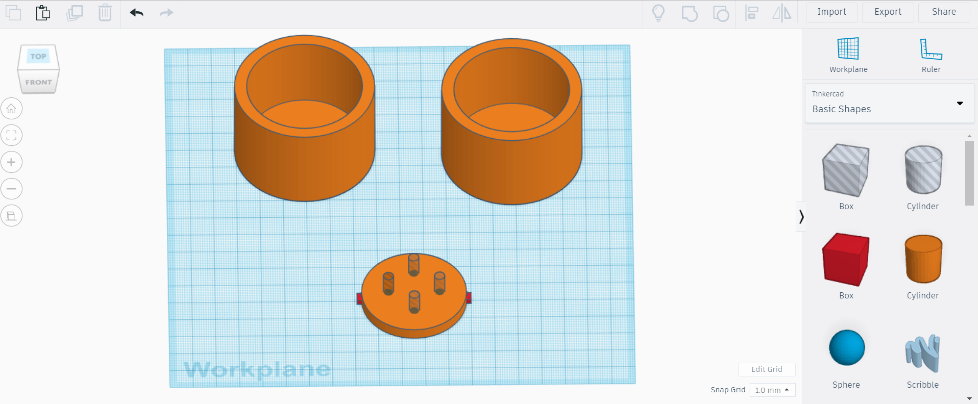This screenshot has width=980, height=404.
Task: Click the FRONT face of view cube
Action: (x=39, y=82)
